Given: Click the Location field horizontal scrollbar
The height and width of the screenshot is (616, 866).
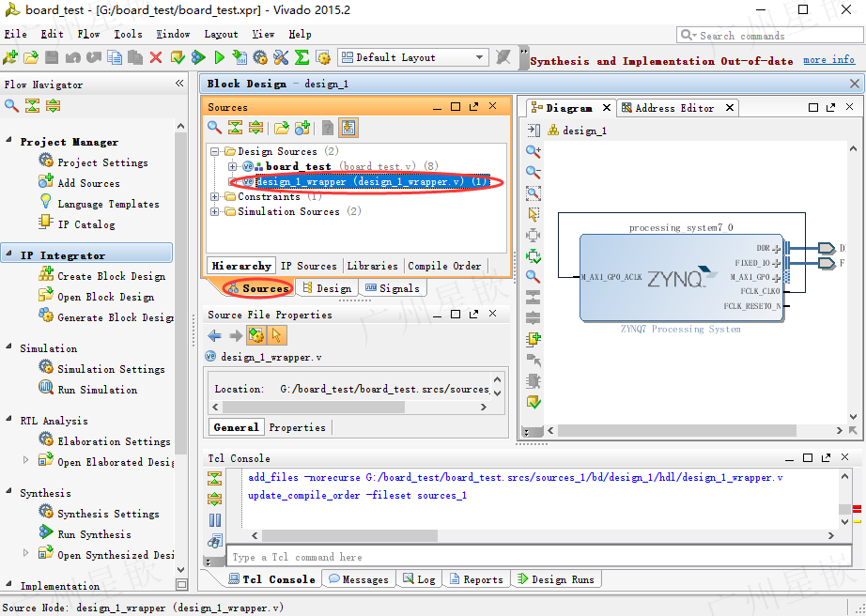Looking at the screenshot, I should [314, 408].
